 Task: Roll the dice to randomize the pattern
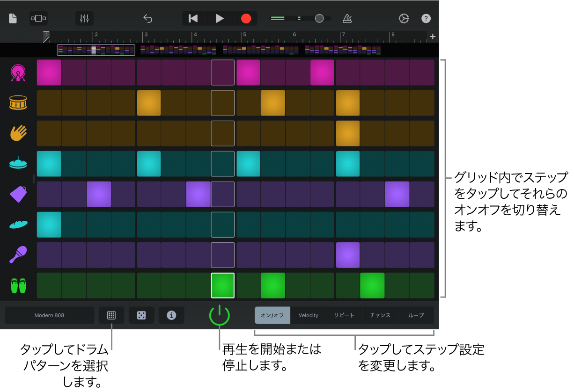point(141,315)
